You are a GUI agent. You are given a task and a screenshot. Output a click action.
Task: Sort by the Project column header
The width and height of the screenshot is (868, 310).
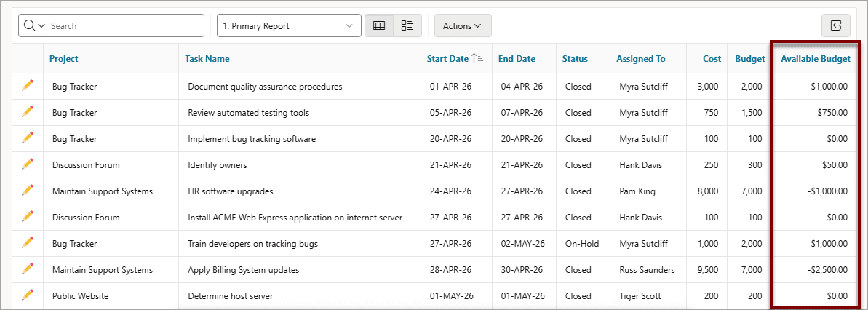pos(63,59)
